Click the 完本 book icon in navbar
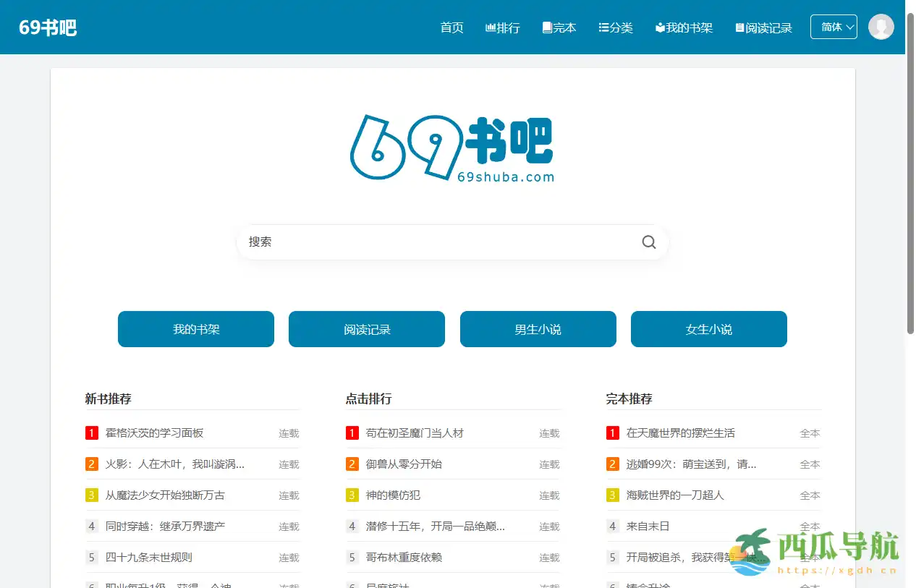The height and width of the screenshot is (588, 916). [x=546, y=27]
